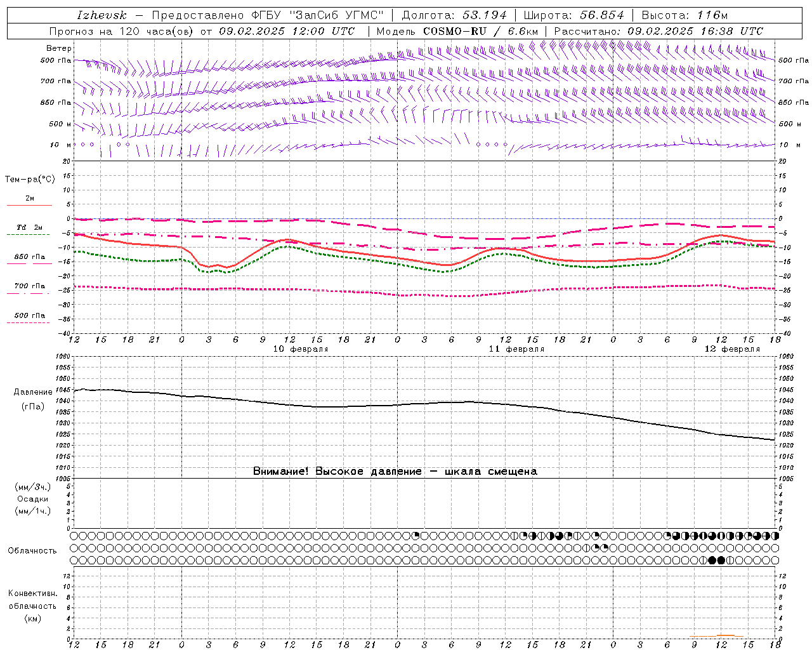Click the "850 гПа" entry in the temperature legend
The image size is (812, 650).
click(30, 257)
